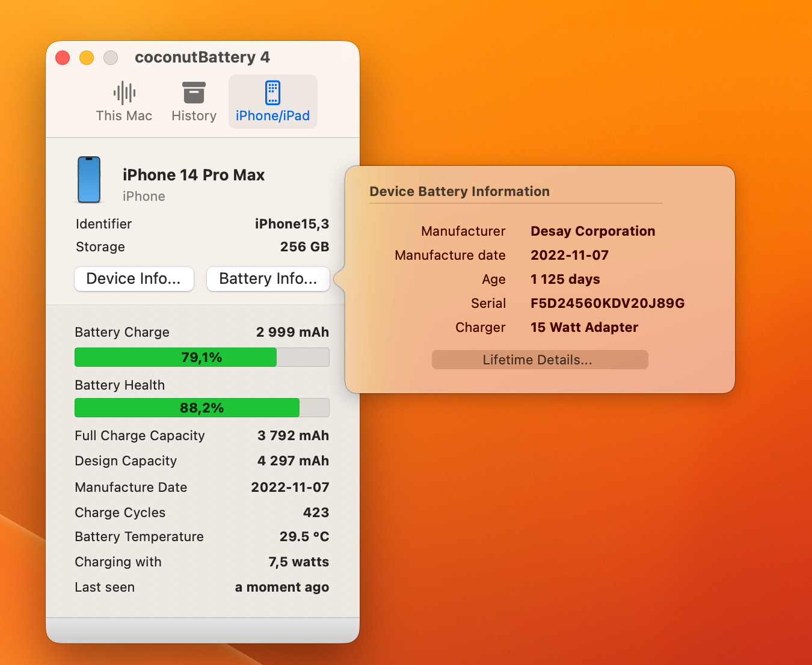Viewport: 812px width, 665px height.
Task: Close the coconutBattery window with red button
Action: 63,58
